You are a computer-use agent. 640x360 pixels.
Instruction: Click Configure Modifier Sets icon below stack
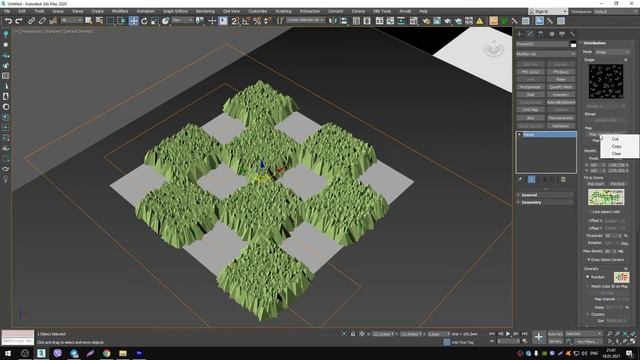click(x=563, y=179)
